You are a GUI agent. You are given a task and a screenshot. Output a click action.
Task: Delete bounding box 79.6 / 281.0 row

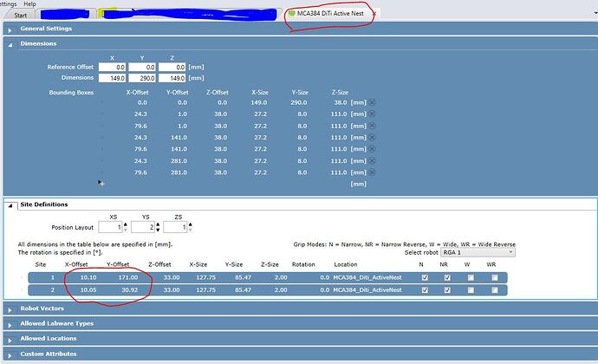click(372, 172)
